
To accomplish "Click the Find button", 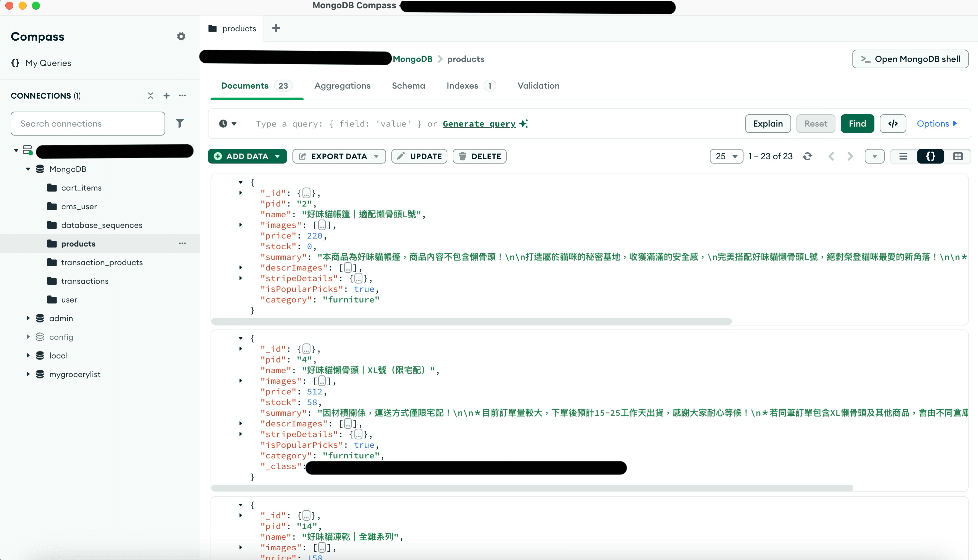I will [857, 124].
